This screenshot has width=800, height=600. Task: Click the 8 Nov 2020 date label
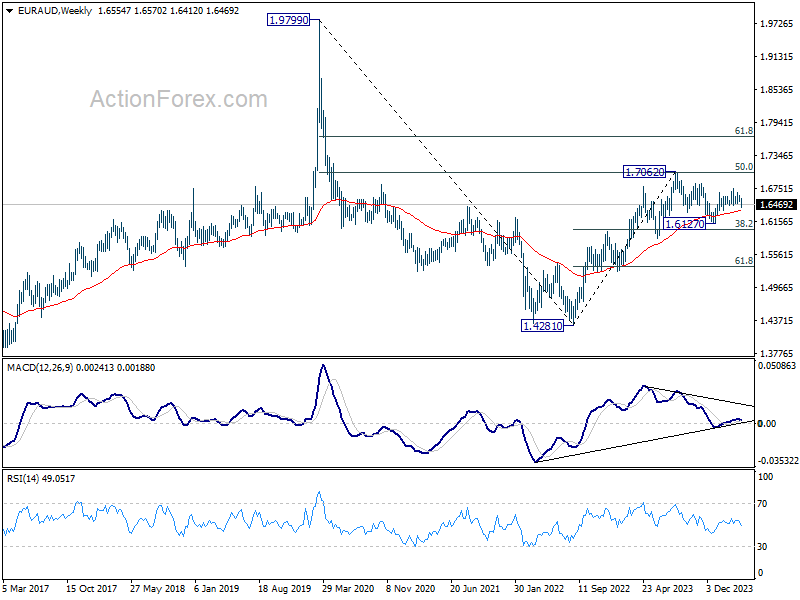tap(410, 588)
